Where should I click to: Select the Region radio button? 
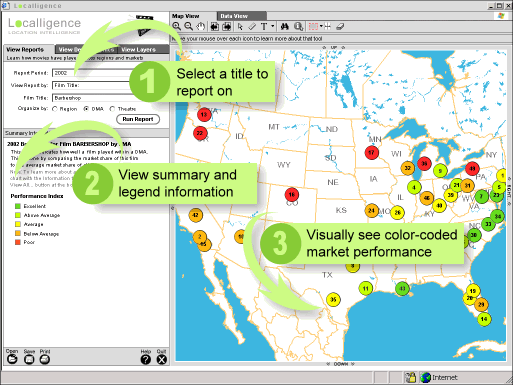point(55,109)
